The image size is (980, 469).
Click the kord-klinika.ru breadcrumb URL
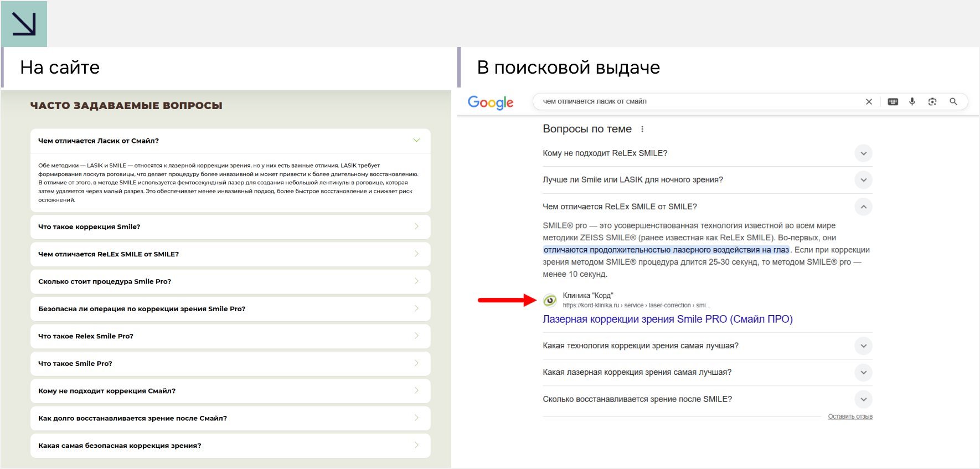(x=636, y=305)
